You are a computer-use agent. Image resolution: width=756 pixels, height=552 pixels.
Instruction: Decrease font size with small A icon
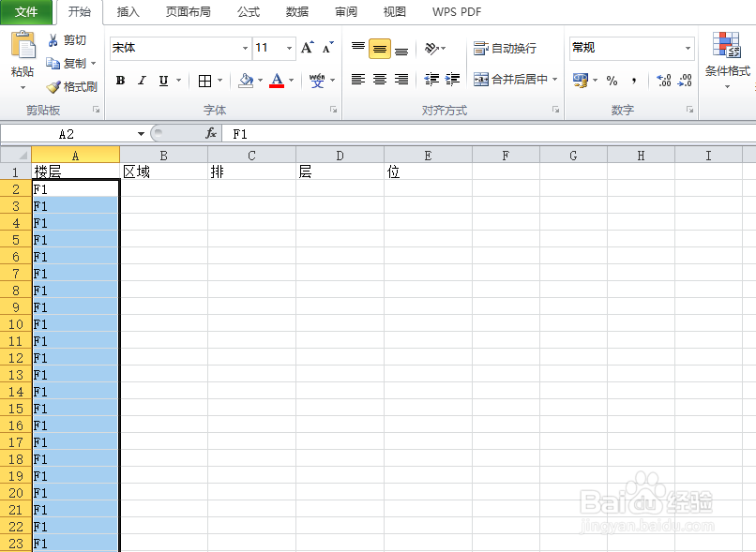click(x=328, y=48)
